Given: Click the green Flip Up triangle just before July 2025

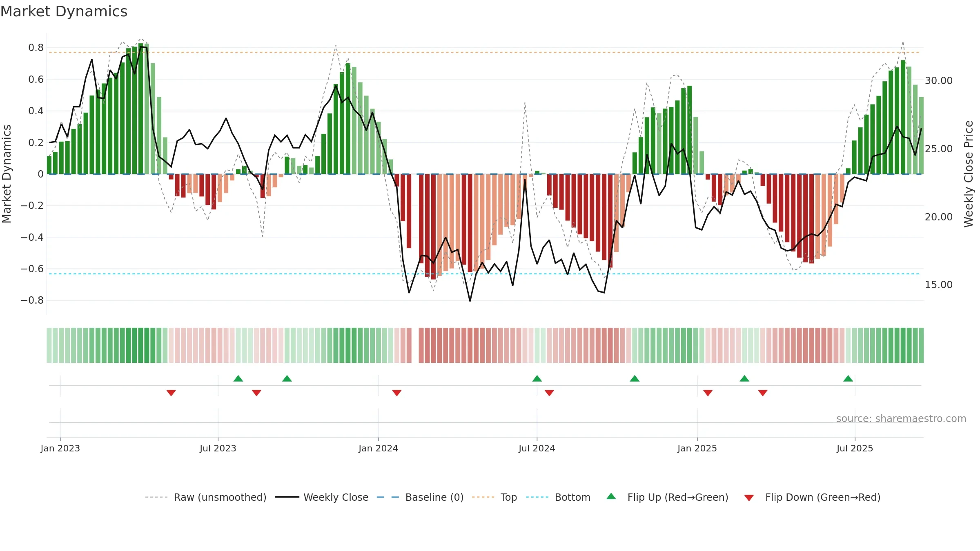Looking at the screenshot, I should tap(848, 378).
